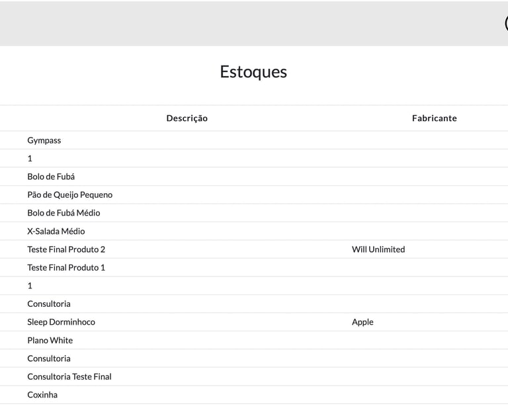
Task: Choose the X-Salada Médio item
Action: [56, 231]
